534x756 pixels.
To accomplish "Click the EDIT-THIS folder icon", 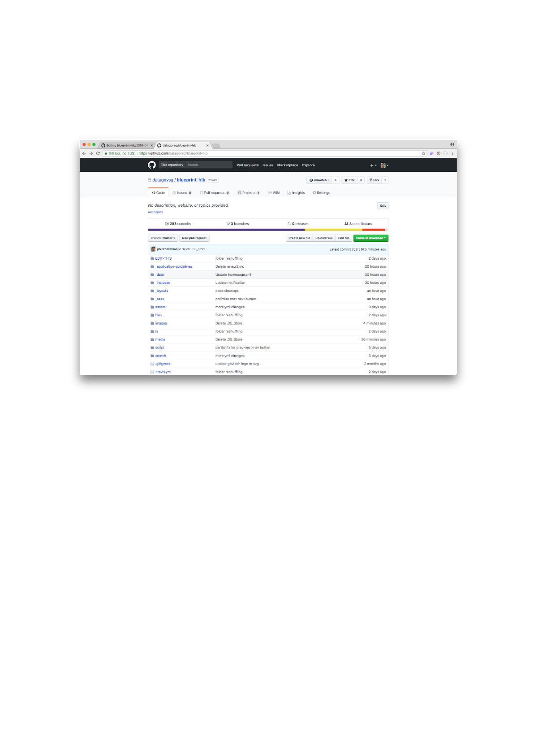I will point(152,258).
